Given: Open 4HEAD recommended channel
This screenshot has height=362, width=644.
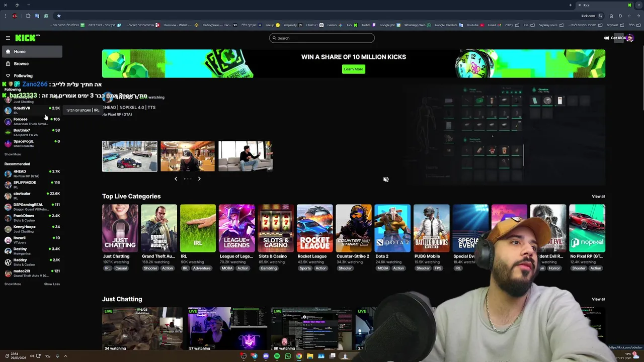Looking at the screenshot, I should [x=32, y=173].
